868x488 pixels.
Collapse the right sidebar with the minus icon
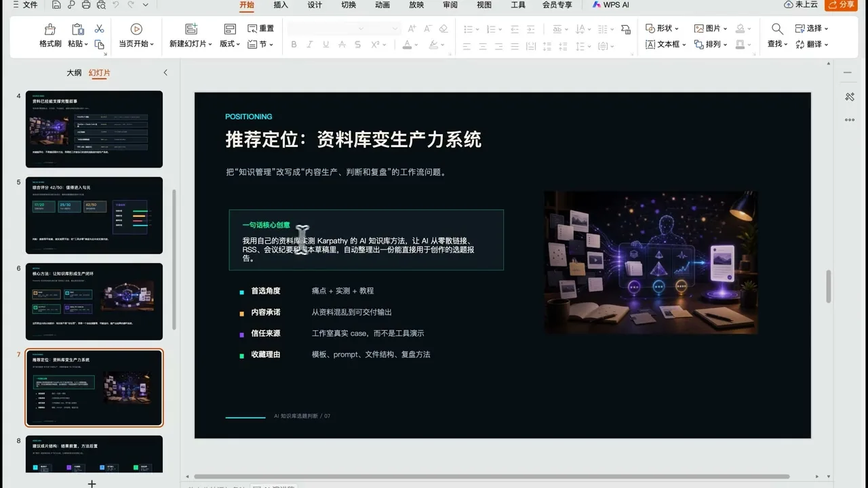tap(848, 73)
